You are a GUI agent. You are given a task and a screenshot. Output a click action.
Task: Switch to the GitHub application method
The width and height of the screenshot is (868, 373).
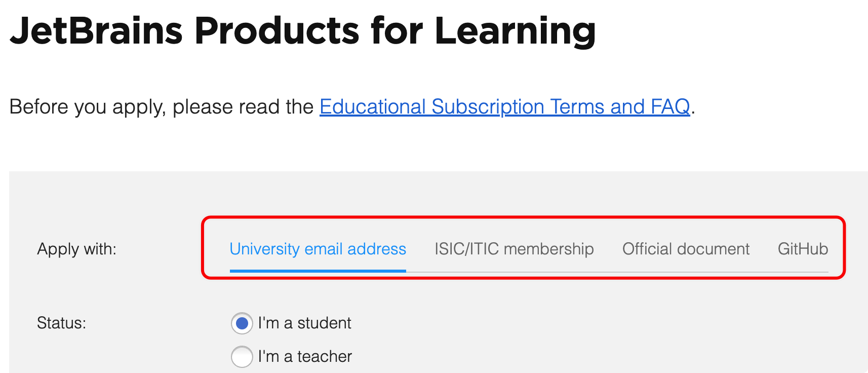coord(803,249)
